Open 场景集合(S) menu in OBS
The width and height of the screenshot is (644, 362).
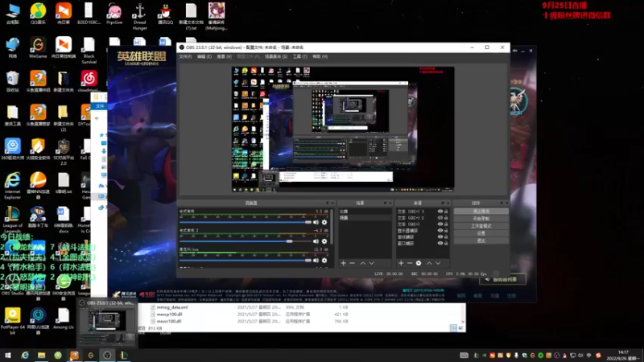click(276, 56)
